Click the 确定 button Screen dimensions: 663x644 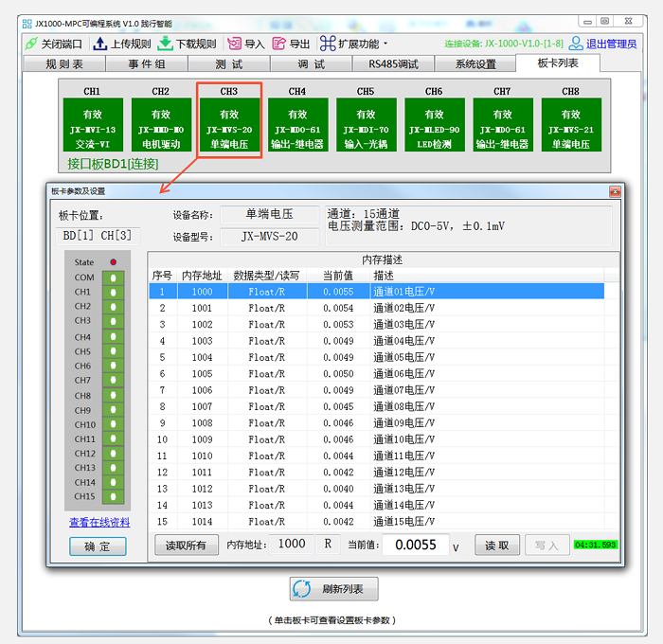[98, 546]
